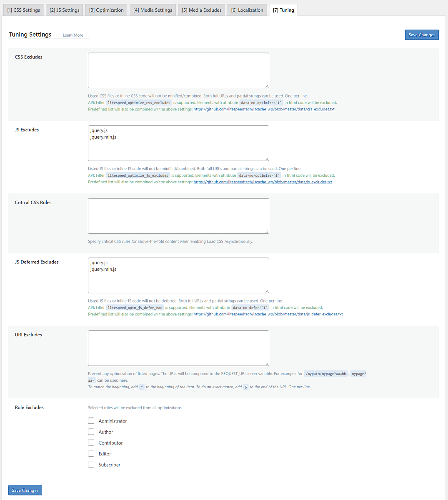This screenshot has width=448, height=500.
Task: Open the js_excludes.txt GitHub link
Action: [x=263, y=182]
